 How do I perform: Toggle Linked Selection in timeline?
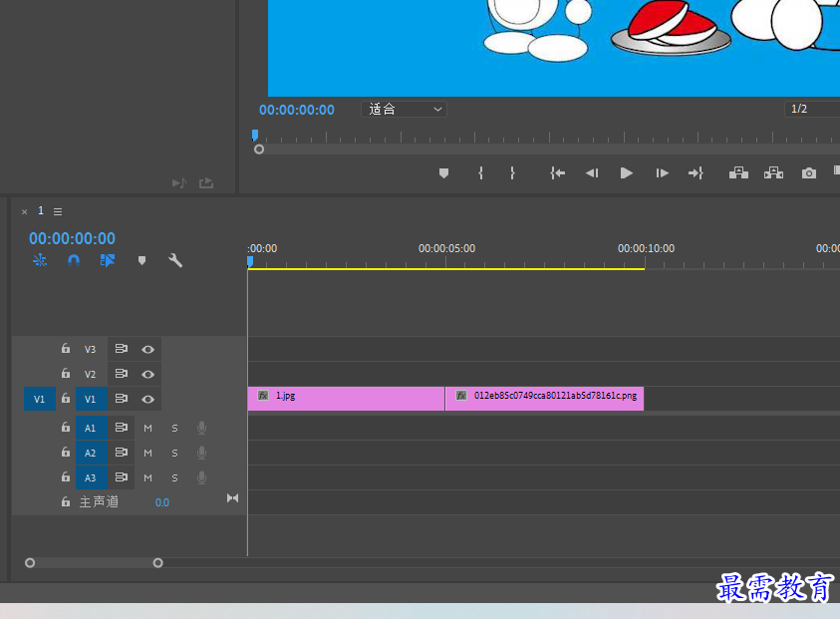click(108, 260)
